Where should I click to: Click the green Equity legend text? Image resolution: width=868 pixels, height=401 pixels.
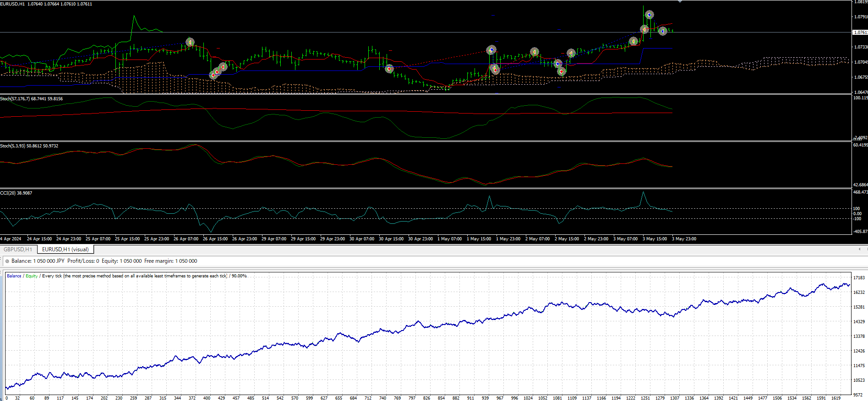(32, 276)
